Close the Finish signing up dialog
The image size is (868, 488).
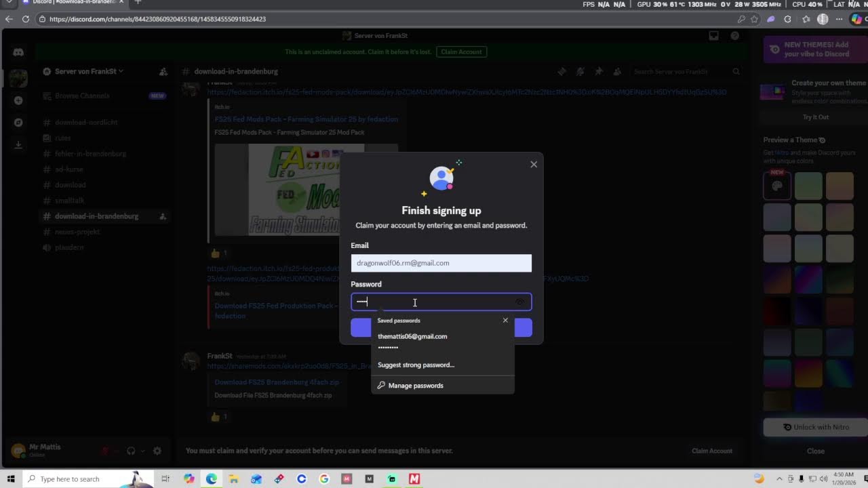[534, 165]
